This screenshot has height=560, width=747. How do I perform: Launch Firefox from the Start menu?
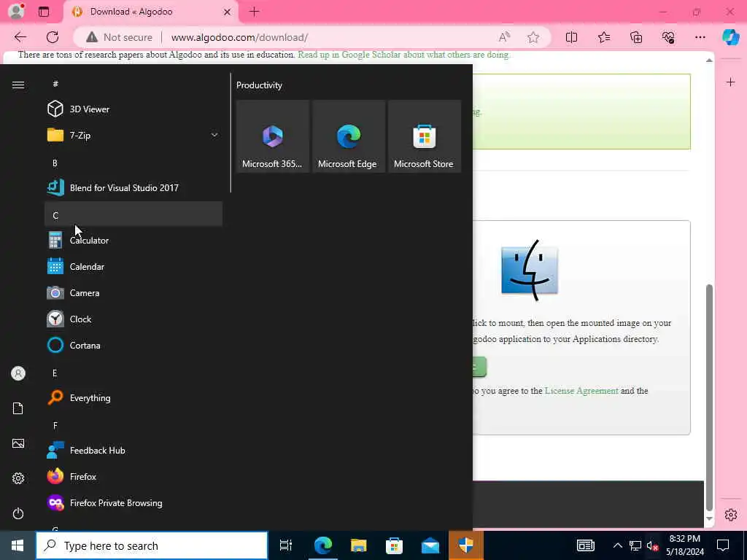pyautogui.click(x=133, y=476)
